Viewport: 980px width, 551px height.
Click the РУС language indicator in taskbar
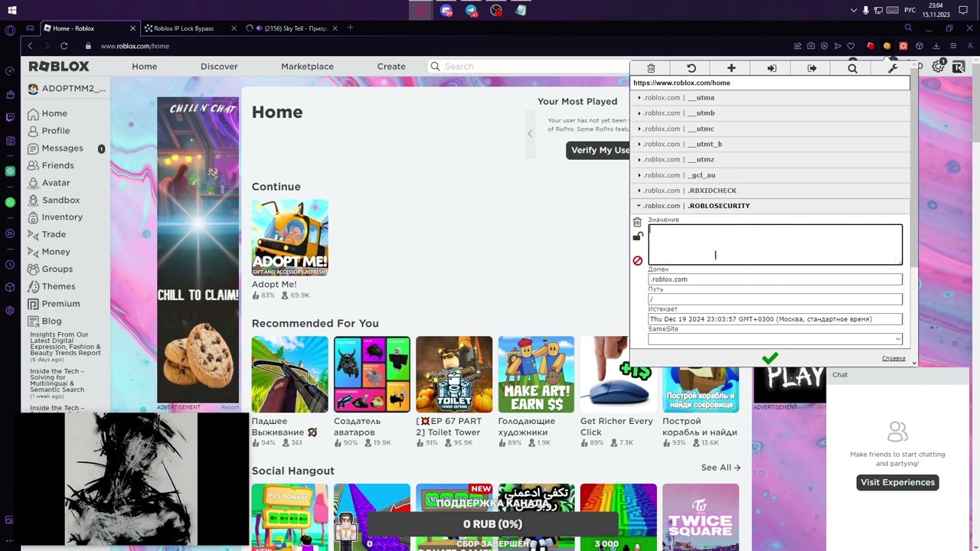click(910, 10)
